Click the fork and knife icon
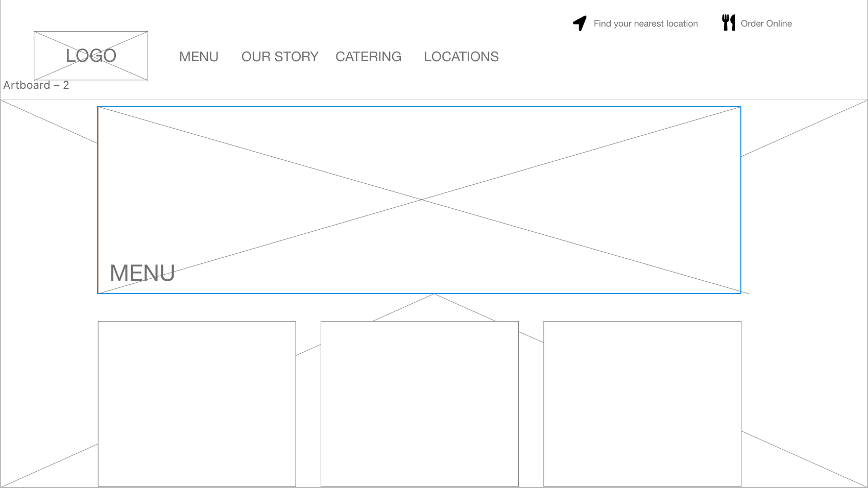Viewport: 868px width, 488px height. pyautogui.click(x=728, y=22)
